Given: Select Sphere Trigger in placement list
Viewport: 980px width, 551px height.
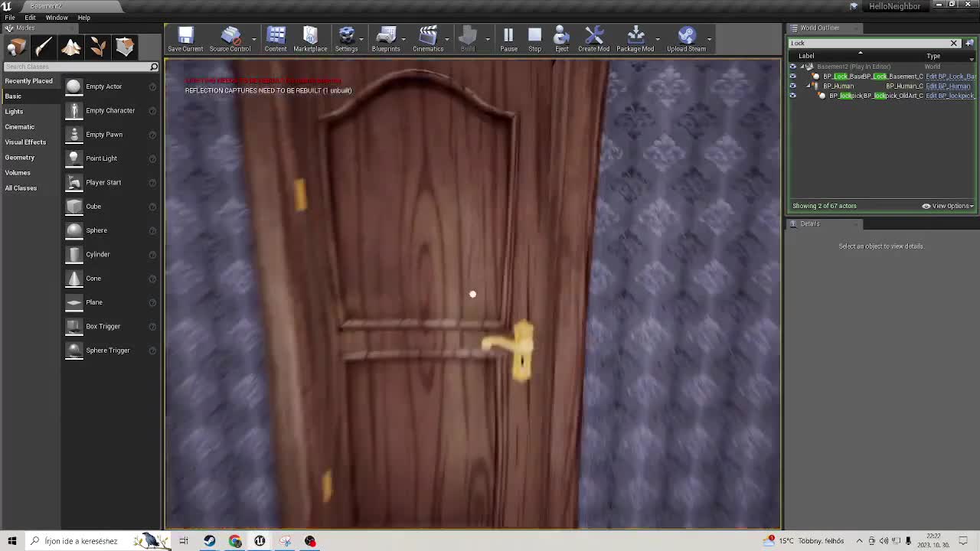Looking at the screenshot, I should pos(111,350).
